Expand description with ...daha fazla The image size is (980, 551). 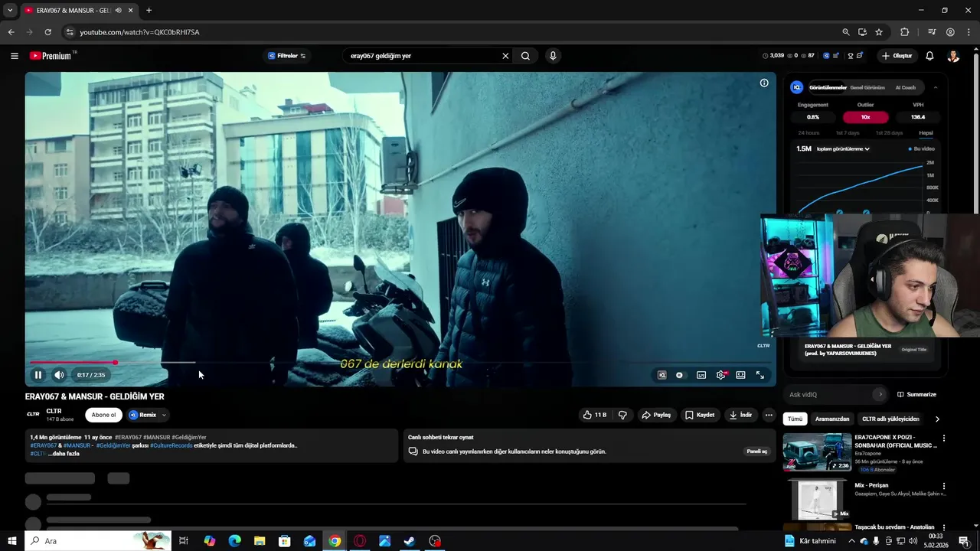[64, 454]
